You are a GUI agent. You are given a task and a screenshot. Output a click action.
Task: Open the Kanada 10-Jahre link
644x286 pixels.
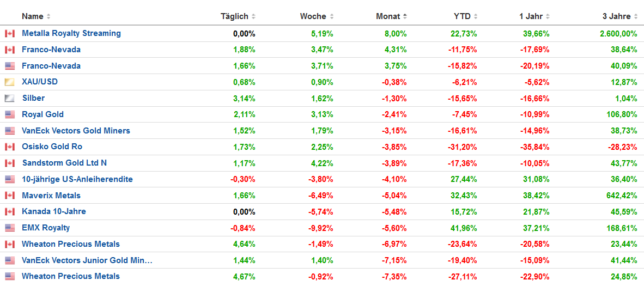53,211
